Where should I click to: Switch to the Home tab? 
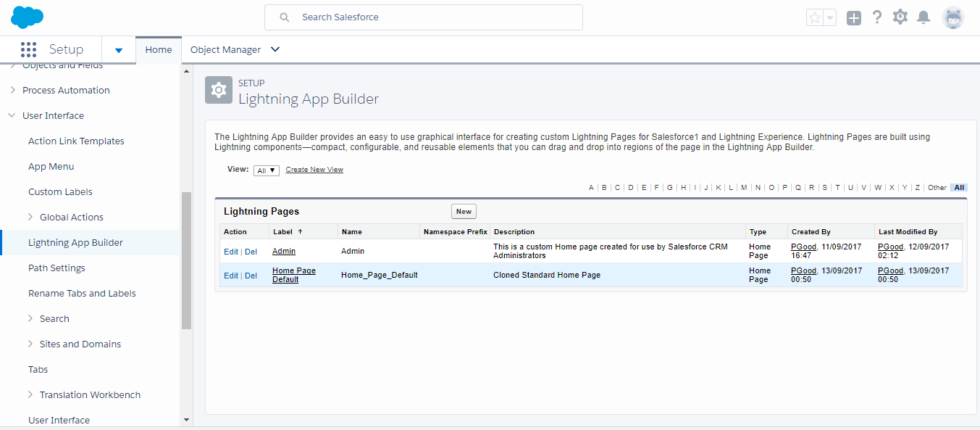[x=159, y=50]
